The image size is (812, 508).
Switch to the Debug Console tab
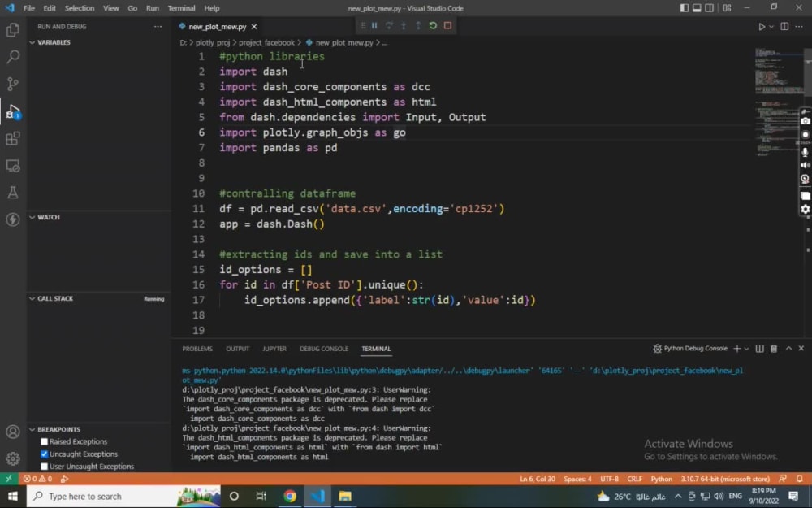pos(323,349)
